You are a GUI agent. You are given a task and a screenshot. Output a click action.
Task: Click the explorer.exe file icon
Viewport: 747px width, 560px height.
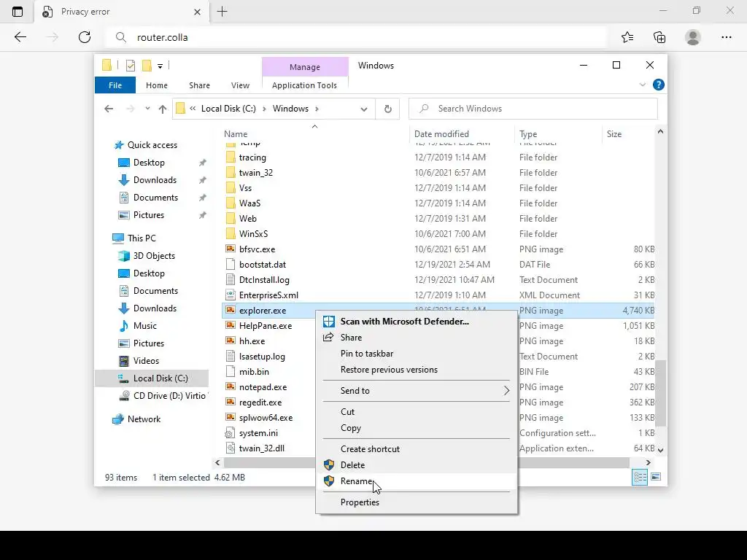pos(230,310)
